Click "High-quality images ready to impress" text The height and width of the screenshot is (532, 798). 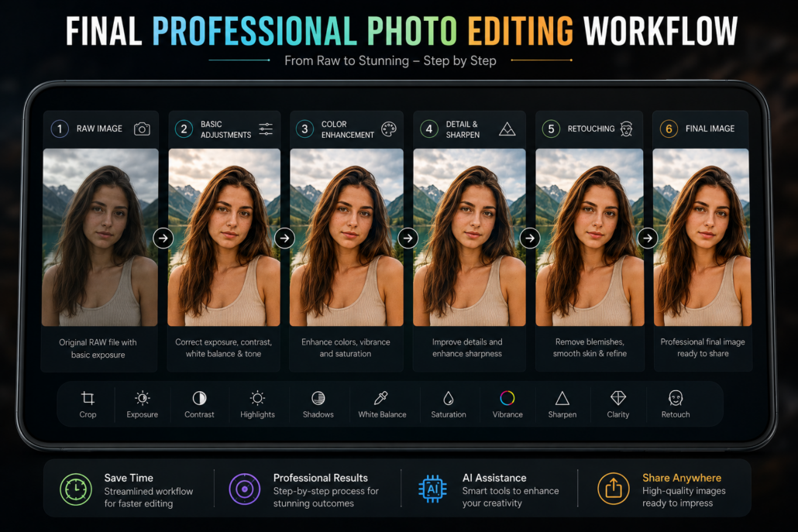pos(684,497)
